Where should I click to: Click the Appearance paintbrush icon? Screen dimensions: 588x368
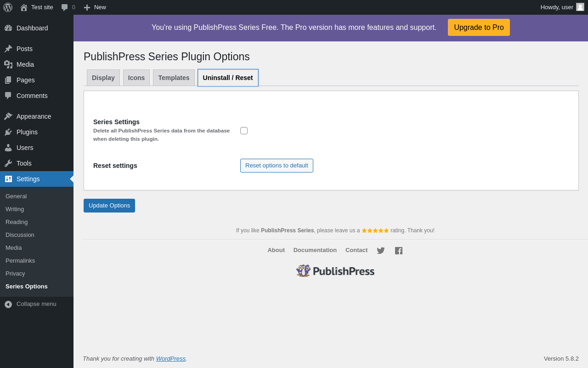[x=8, y=116]
